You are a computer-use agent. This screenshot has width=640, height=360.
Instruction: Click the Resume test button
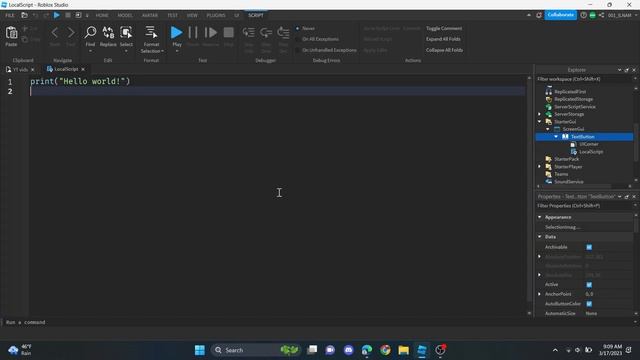tap(211, 32)
